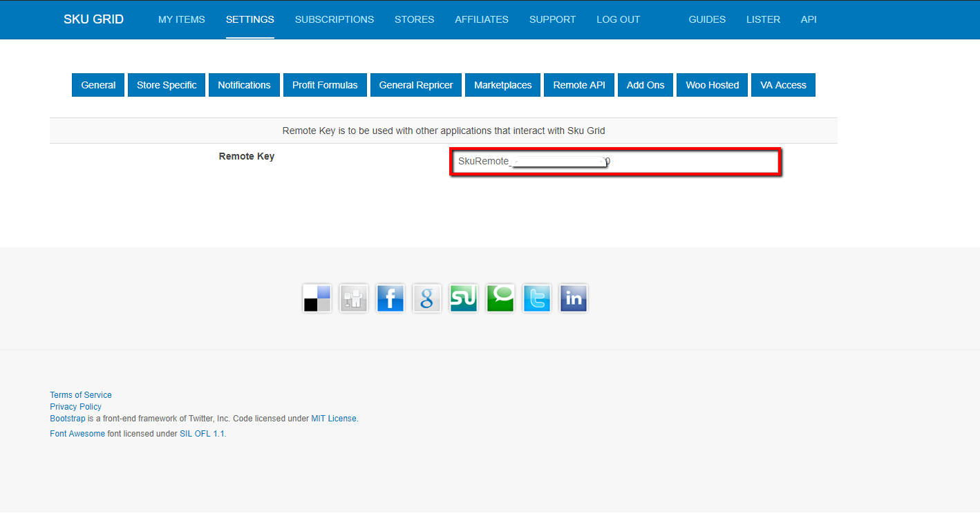Click the Remote Key label text
This screenshot has height=525, width=980.
click(247, 156)
